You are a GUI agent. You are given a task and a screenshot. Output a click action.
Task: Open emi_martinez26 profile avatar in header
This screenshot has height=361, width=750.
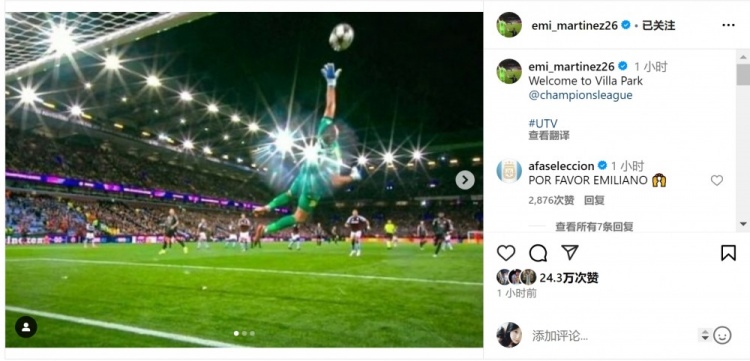508,25
